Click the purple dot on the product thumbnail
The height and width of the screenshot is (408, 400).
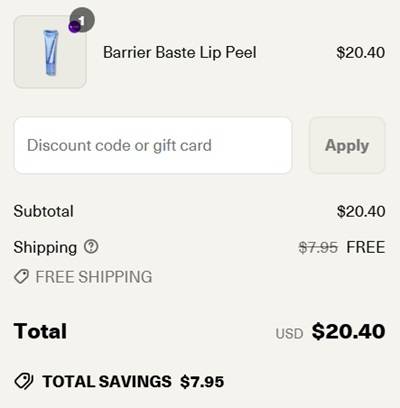74,27
